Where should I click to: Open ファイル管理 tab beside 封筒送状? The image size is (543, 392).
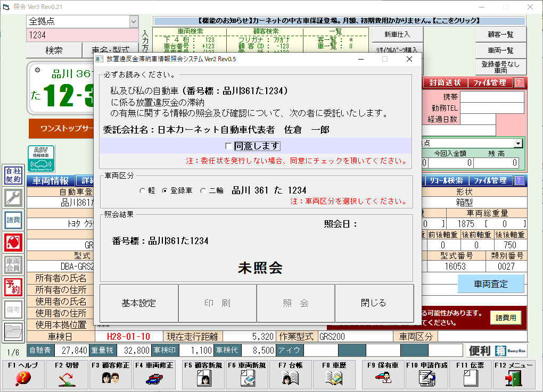490,82
